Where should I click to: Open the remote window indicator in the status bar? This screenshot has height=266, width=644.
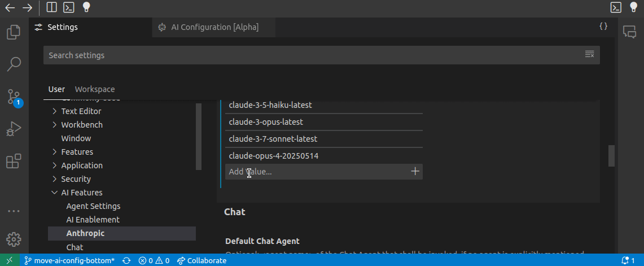[x=10, y=260]
